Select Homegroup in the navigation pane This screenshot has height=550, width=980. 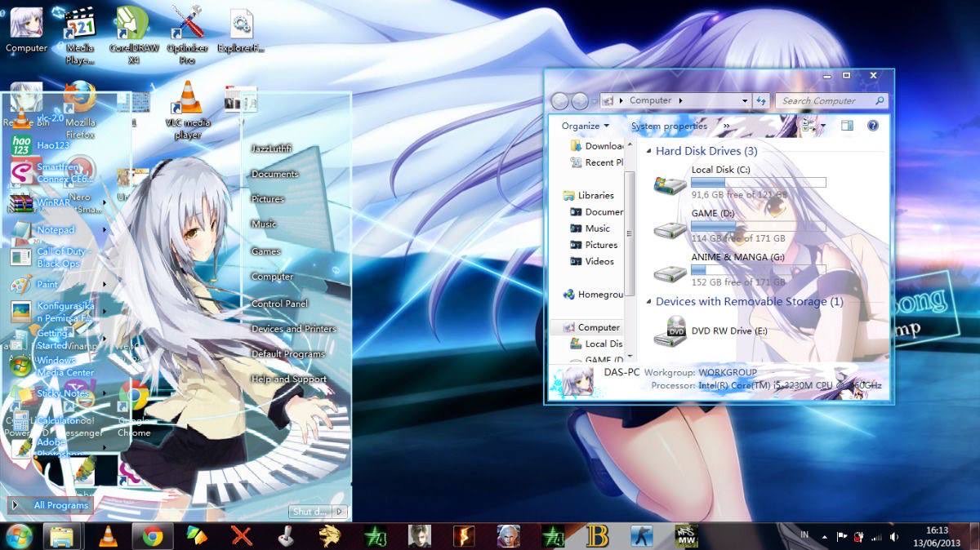click(593, 295)
